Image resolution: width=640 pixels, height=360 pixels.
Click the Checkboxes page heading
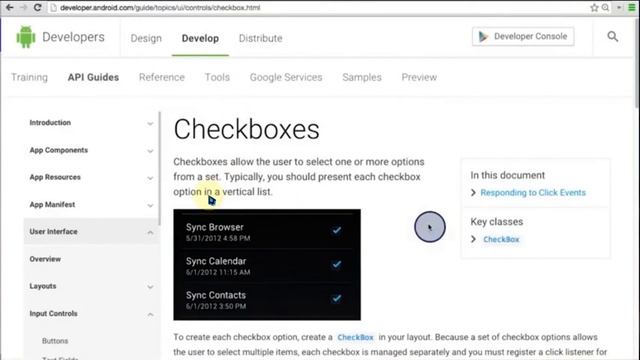(x=246, y=130)
